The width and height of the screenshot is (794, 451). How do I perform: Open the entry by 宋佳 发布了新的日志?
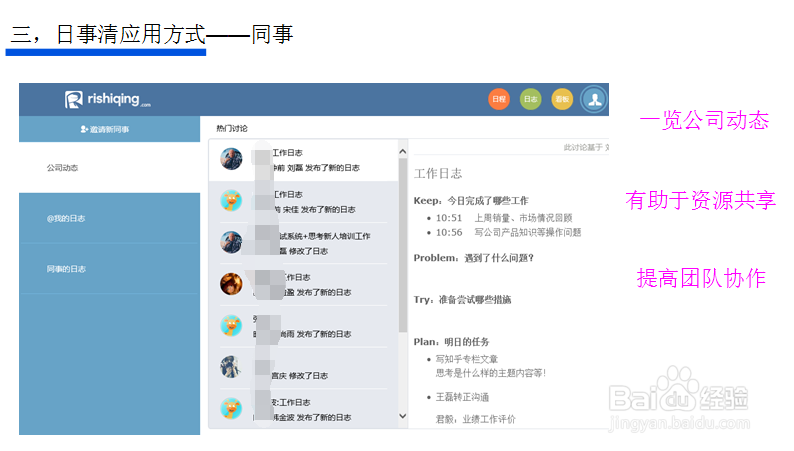(x=304, y=202)
